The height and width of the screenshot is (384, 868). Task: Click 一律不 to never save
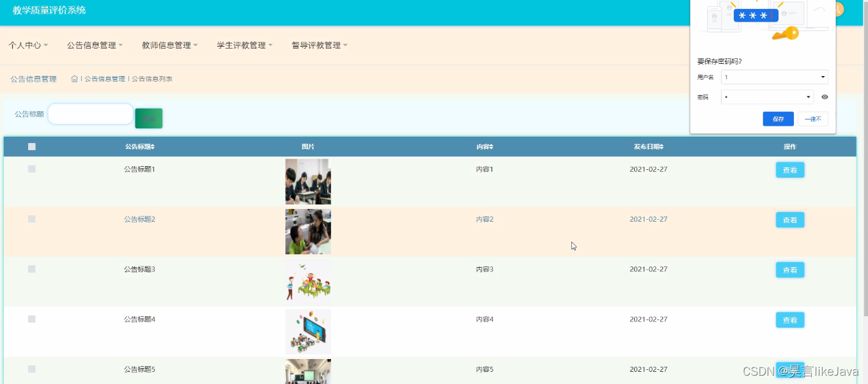coord(813,119)
